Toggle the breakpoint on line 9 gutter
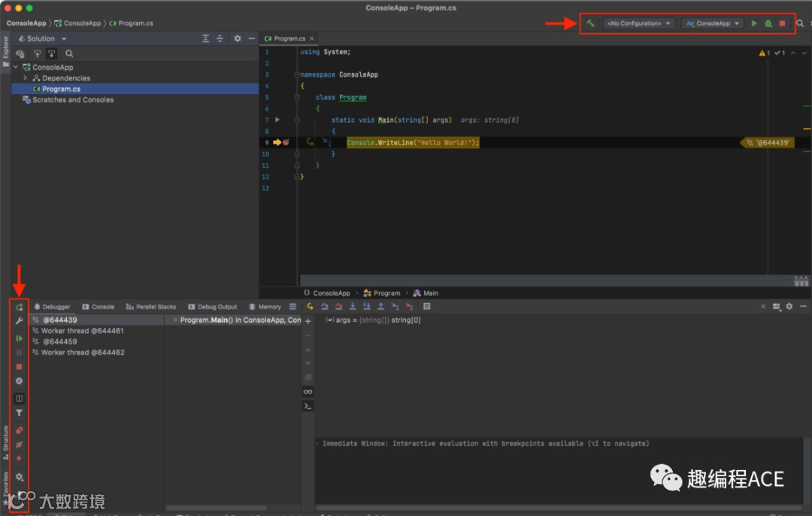812x516 pixels. [286, 142]
